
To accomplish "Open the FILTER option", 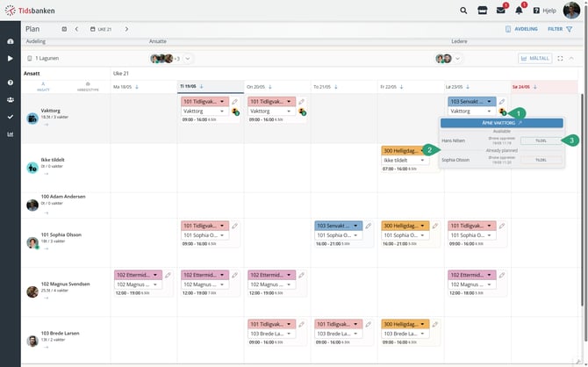I will (x=560, y=29).
